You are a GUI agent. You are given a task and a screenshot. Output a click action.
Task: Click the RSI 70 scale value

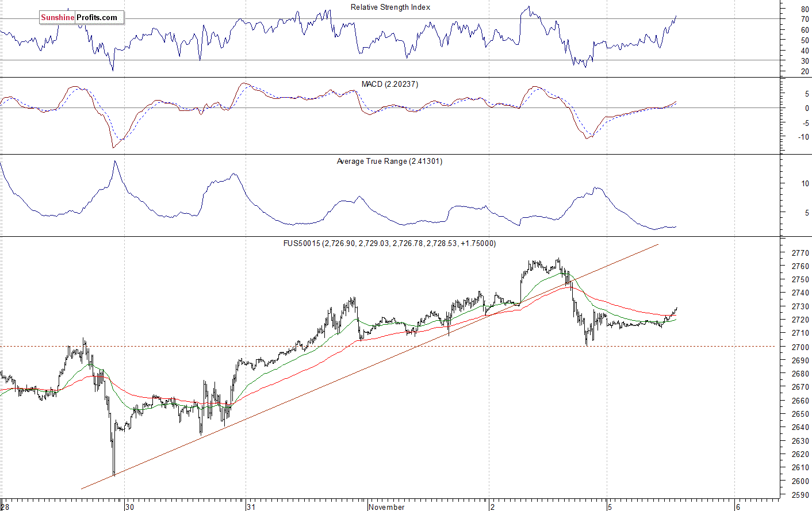click(x=805, y=20)
